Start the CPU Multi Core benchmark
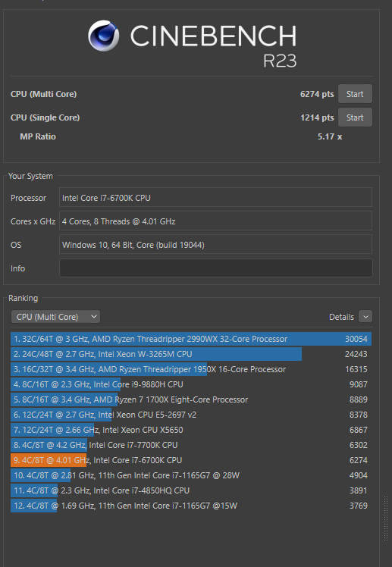 coord(355,94)
